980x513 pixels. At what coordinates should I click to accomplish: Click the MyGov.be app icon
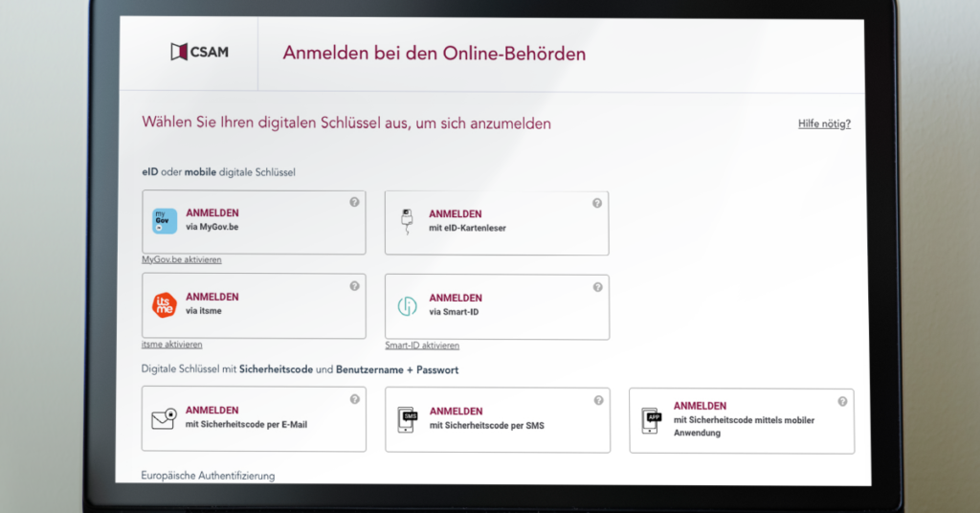pyautogui.click(x=165, y=222)
